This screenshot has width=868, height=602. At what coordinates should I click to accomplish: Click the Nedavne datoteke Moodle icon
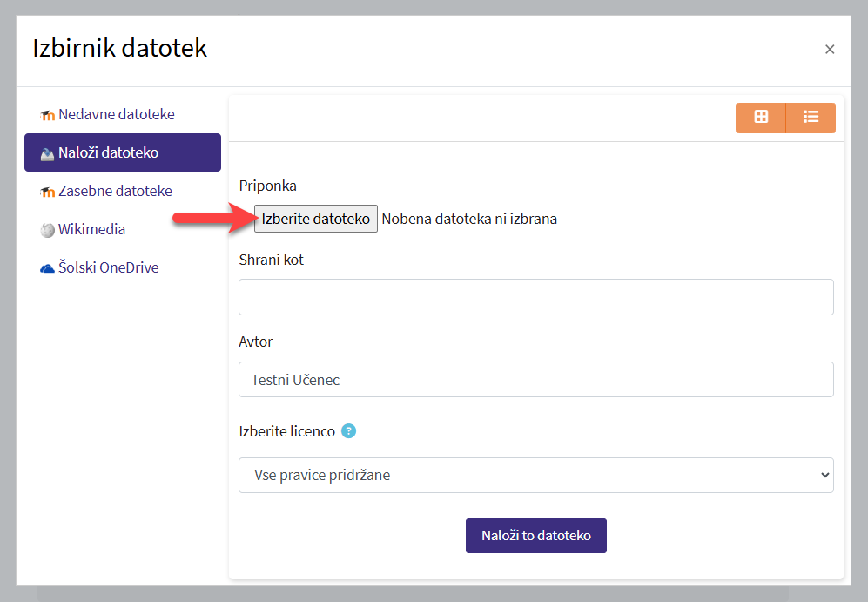click(47, 115)
